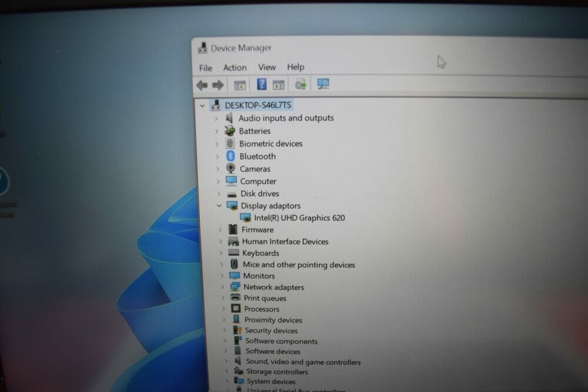Click the DESKTOP-S46L7TS computer icon
Viewport: 588px width, 392px height.
tap(216, 105)
